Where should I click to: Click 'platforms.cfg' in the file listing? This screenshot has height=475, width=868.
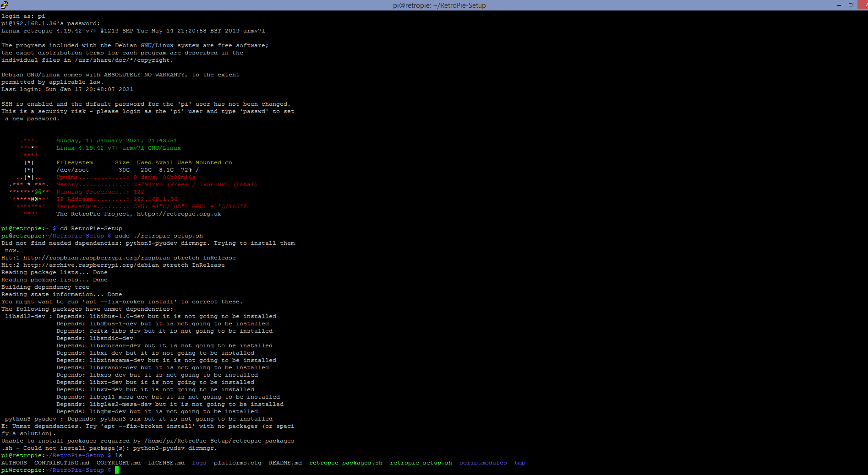click(237, 463)
